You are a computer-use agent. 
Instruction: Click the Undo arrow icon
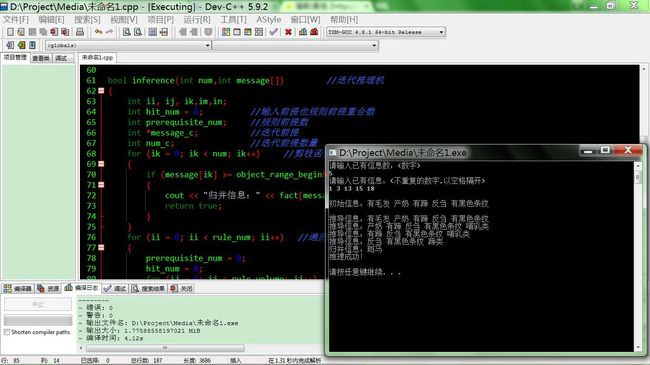pyautogui.click(x=98, y=32)
